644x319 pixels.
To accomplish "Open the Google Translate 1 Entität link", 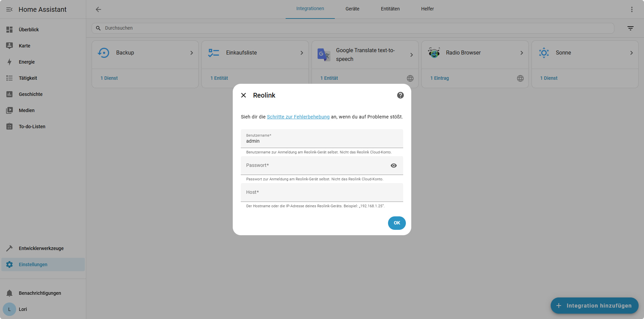I will (329, 78).
